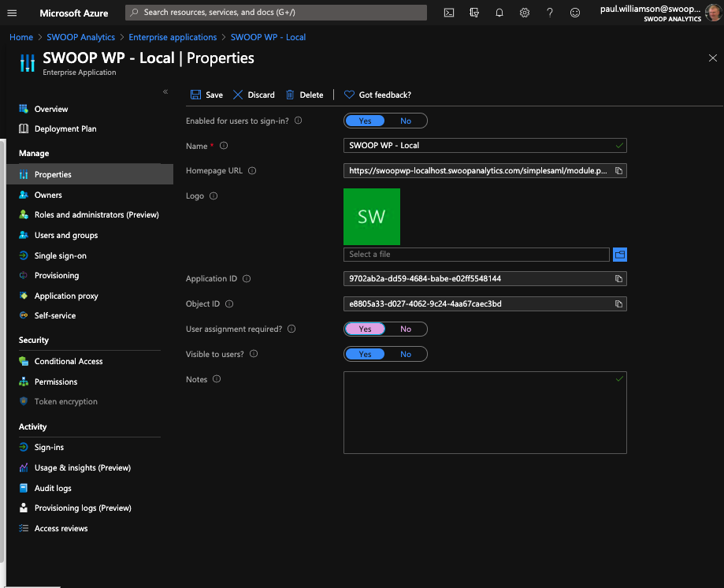Click the Notes text area
This screenshot has height=588, width=724.
pyautogui.click(x=485, y=412)
